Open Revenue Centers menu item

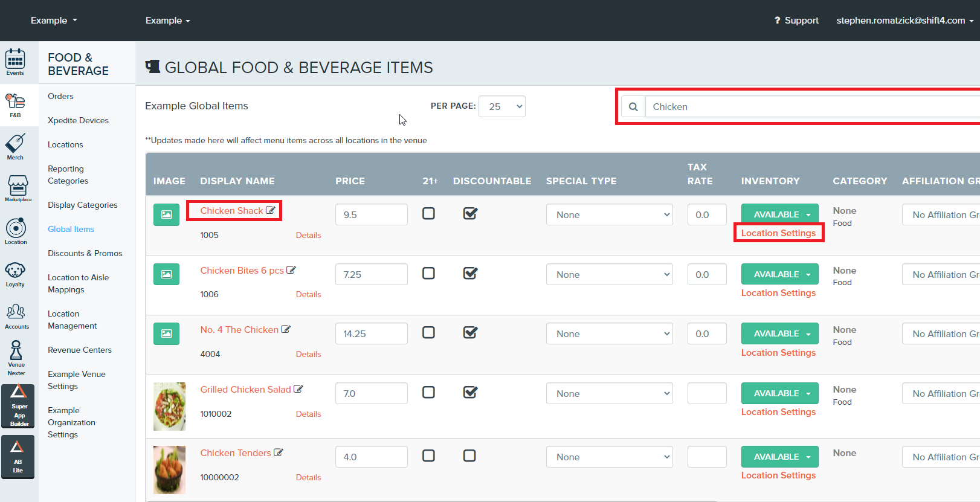(80, 350)
